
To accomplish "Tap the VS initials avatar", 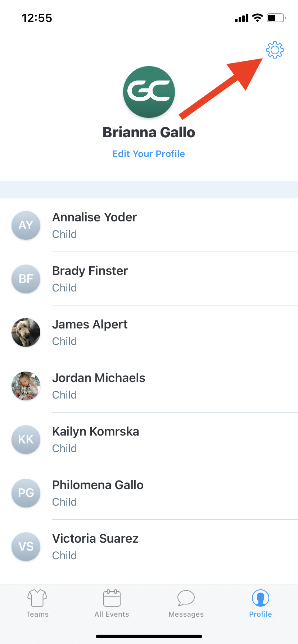I will [26, 547].
